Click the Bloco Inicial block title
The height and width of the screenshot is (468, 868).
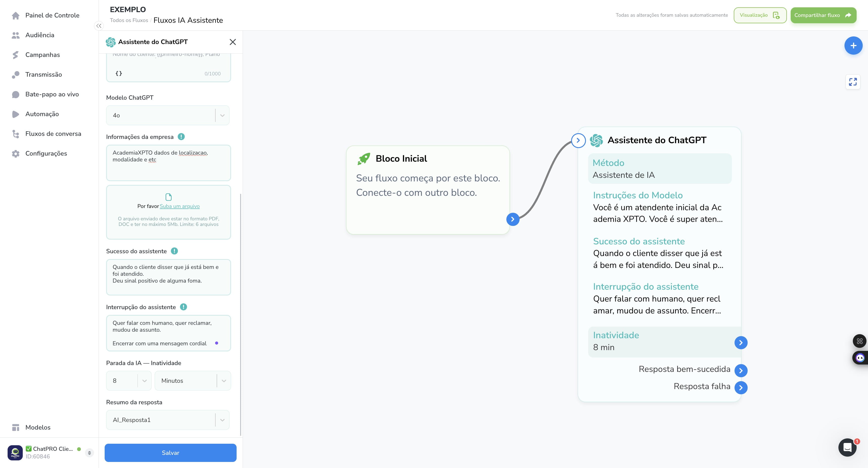[401, 158]
